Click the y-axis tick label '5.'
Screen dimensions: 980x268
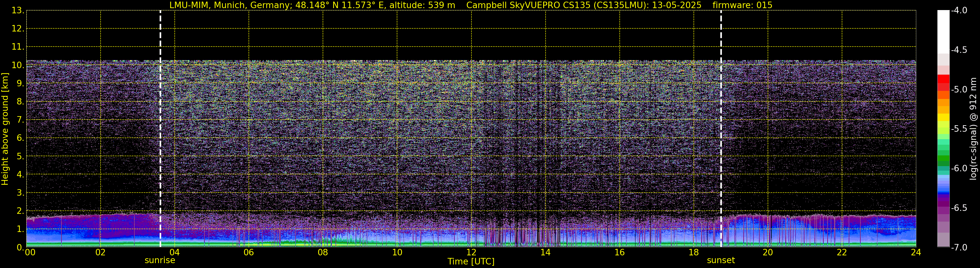pyautogui.click(x=20, y=156)
